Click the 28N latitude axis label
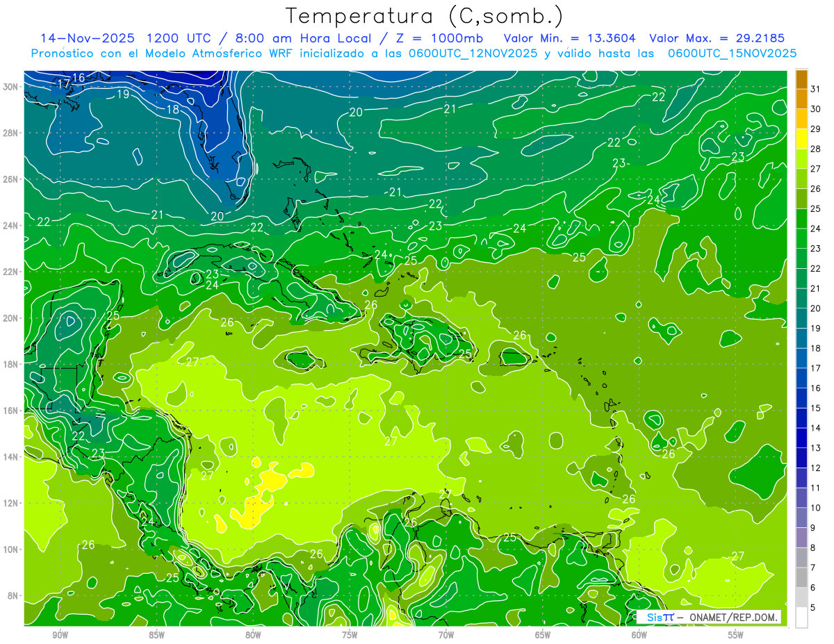This screenshot has width=834, height=644. coord(11,133)
